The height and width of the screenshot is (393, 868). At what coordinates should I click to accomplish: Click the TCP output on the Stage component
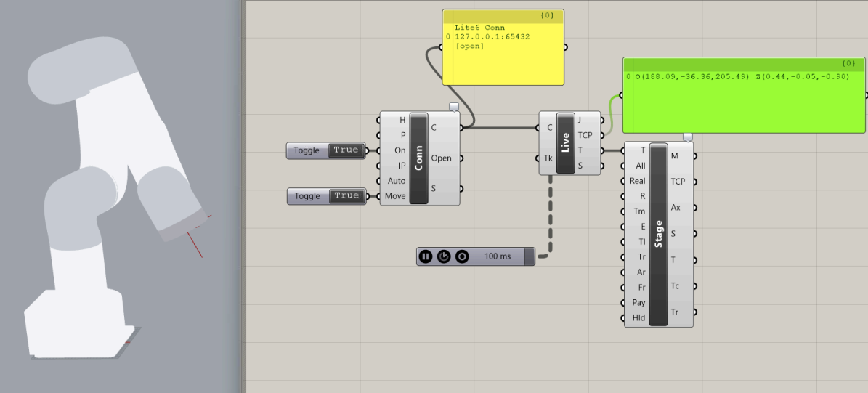click(678, 182)
